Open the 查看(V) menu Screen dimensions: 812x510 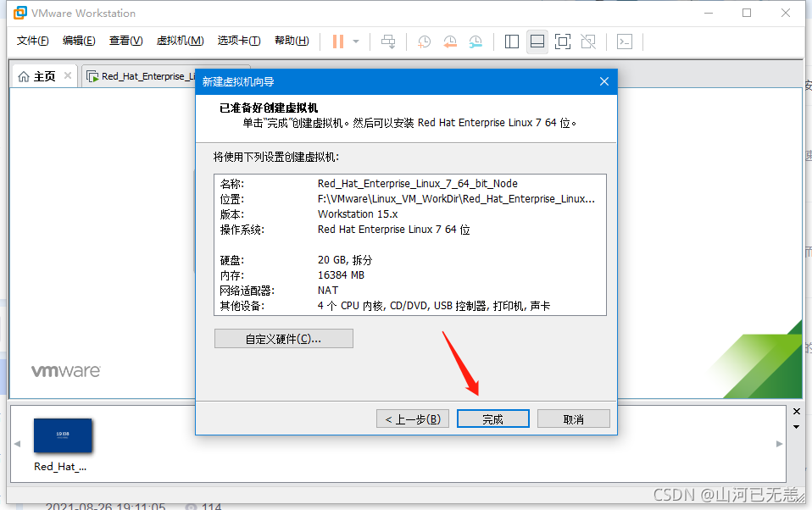coord(125,41)
